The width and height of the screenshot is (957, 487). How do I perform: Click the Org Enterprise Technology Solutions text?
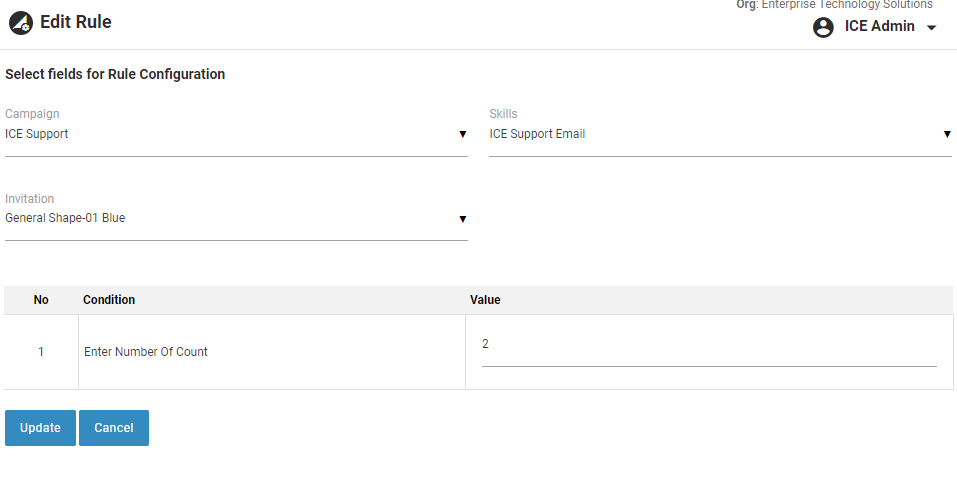click(834, 5)
